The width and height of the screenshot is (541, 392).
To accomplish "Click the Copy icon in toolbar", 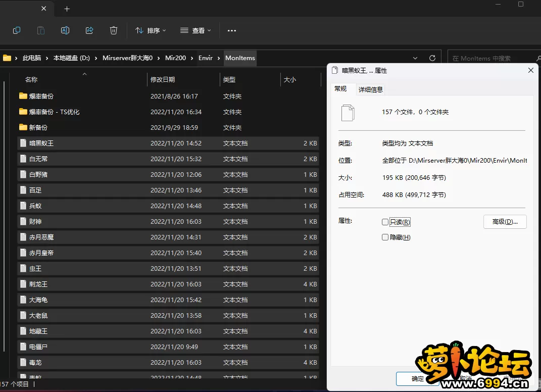I will coord(17,30).
